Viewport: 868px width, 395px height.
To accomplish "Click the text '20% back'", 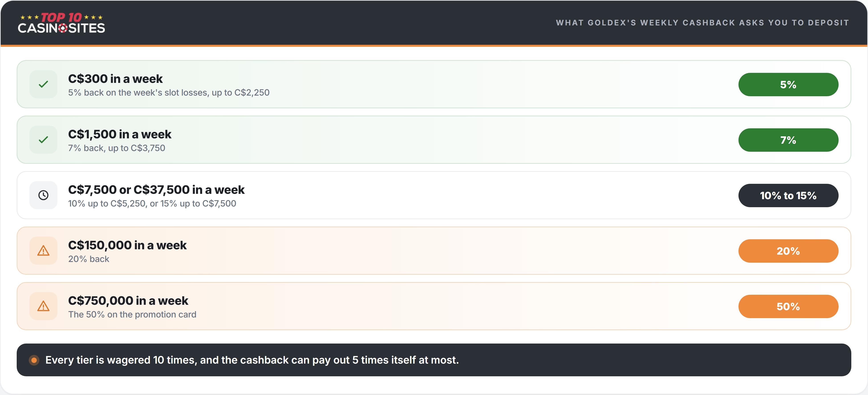I will pyautogui.click(x=89, y=259).
